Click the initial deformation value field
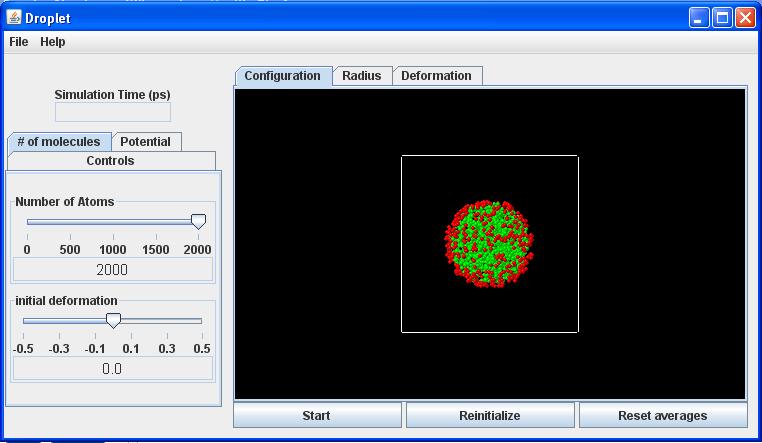 click(x=112, y=369)
